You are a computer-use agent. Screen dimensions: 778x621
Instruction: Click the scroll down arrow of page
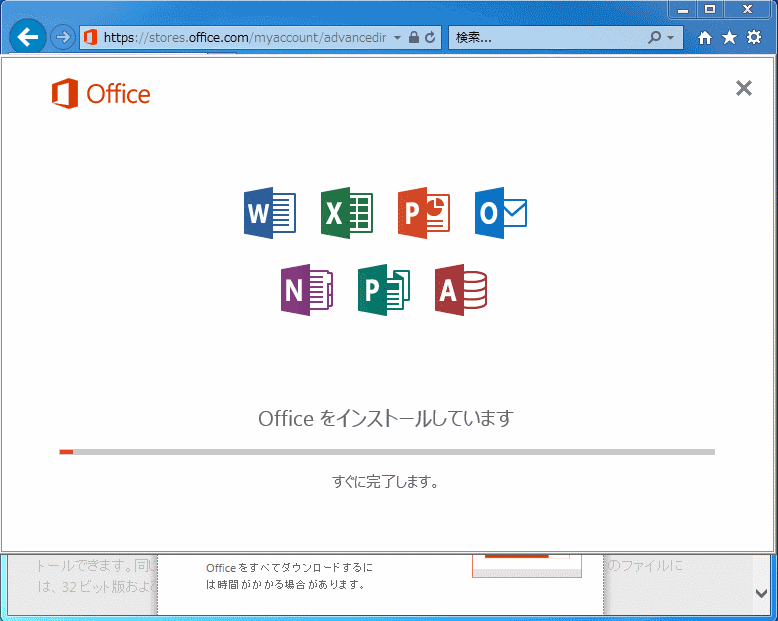(761, 593)
